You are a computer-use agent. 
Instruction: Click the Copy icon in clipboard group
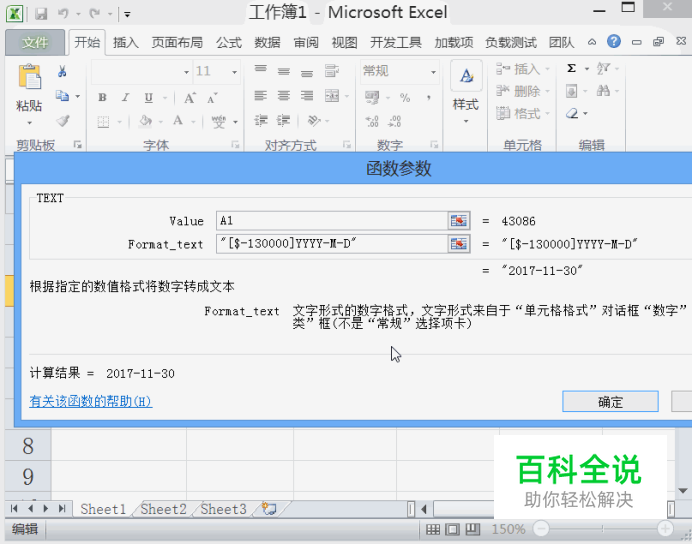pyautogui.click(x=62, y=96)
